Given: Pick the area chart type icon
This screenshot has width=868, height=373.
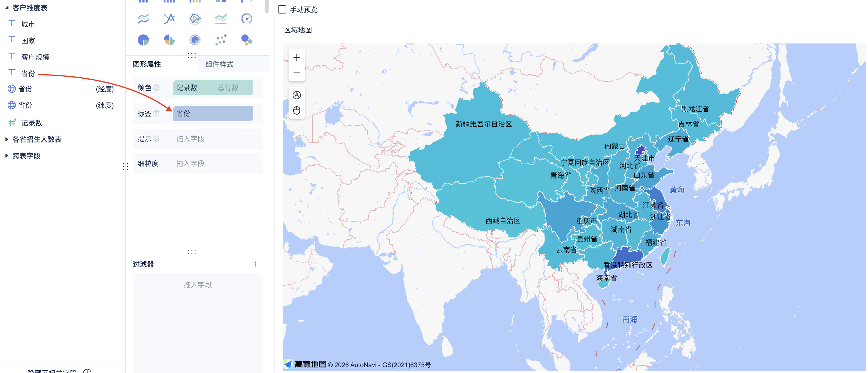Looking at the screenshot, I should tap(221, 19).
